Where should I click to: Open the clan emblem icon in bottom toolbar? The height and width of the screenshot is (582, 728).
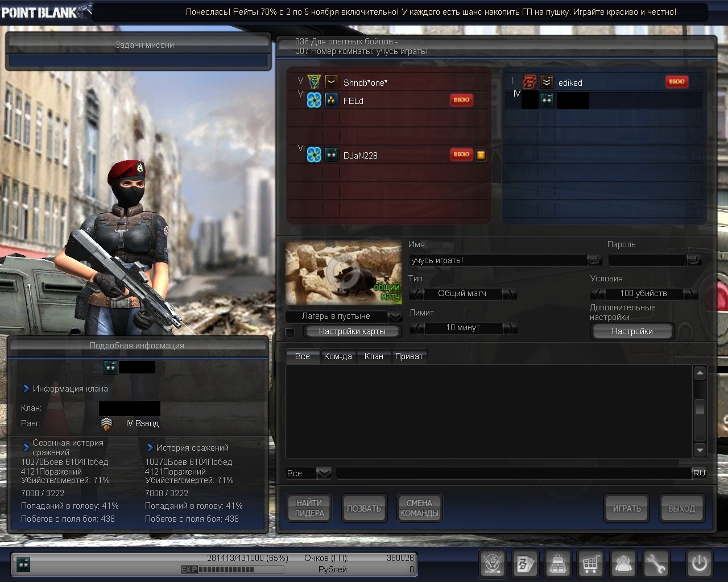(x=493, y=564)
